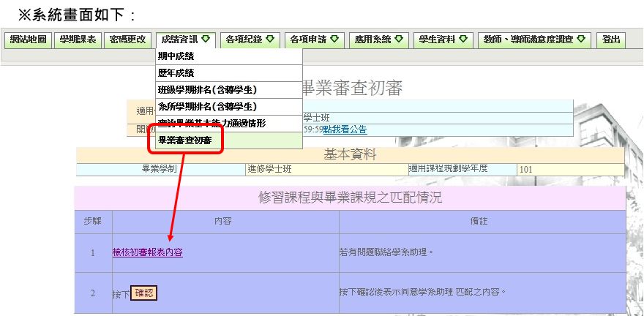Click the 學期課表 menu button
The width and height of the screenshot is (644, 316).
[77, 40]
